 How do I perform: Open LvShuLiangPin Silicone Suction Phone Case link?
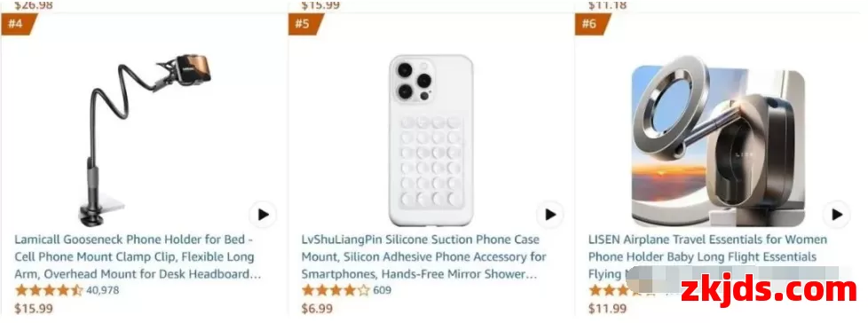(x=423, y=256)
